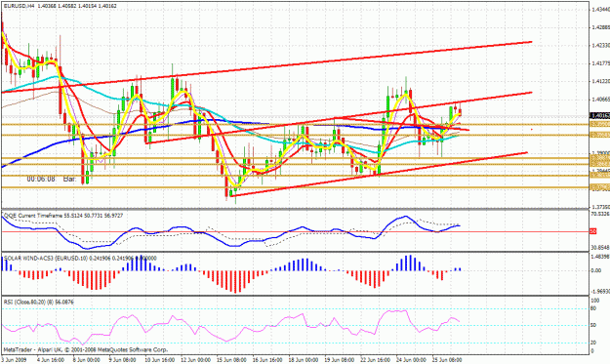Image resolution: width=610 pixels, height=364 pixels.
Task: Click the 1.43440 price scale label
Action: [600, 10]
